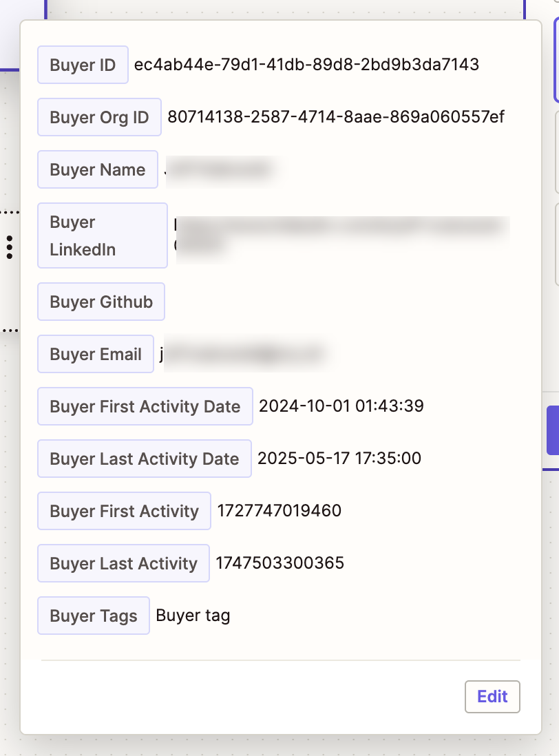Open the blurred Buyer LinkedIn URL
559x756 pixels.
tap(341, 234)
